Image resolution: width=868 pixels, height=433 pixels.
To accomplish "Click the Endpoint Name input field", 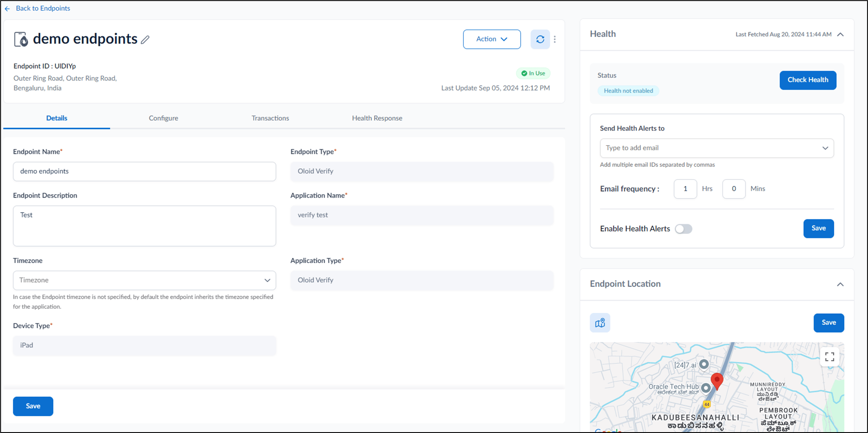I will [145, 172].
